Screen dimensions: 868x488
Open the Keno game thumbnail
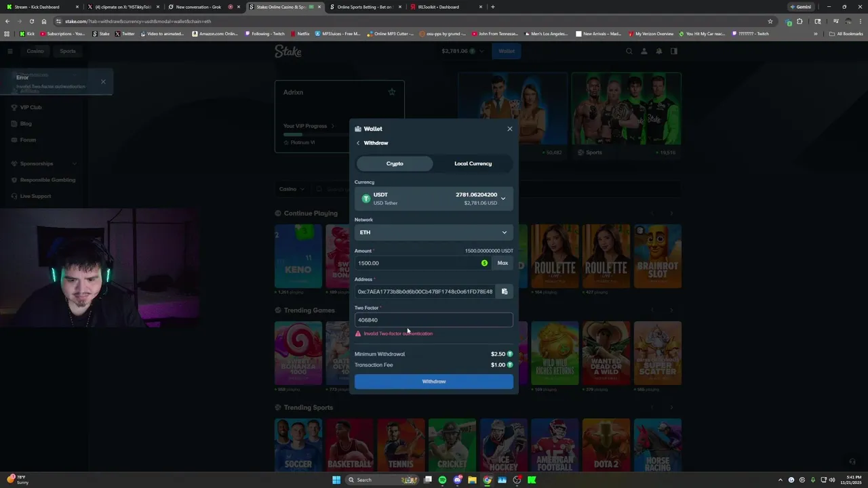point(298,256)
